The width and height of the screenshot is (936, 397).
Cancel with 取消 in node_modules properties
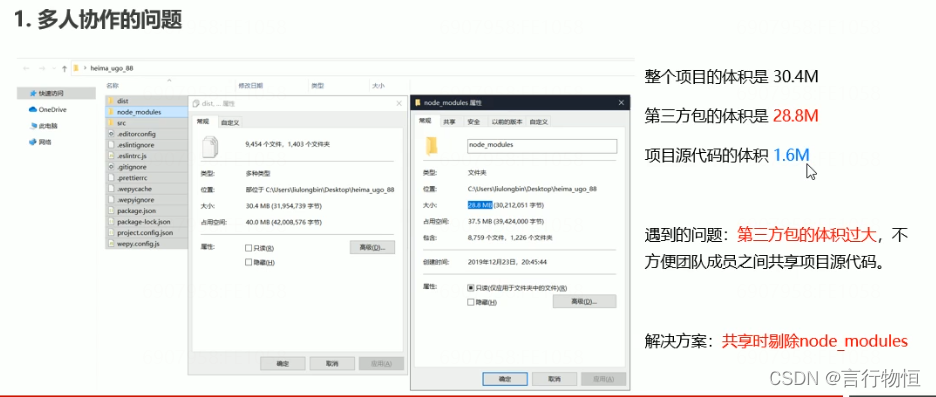(555, 379)
